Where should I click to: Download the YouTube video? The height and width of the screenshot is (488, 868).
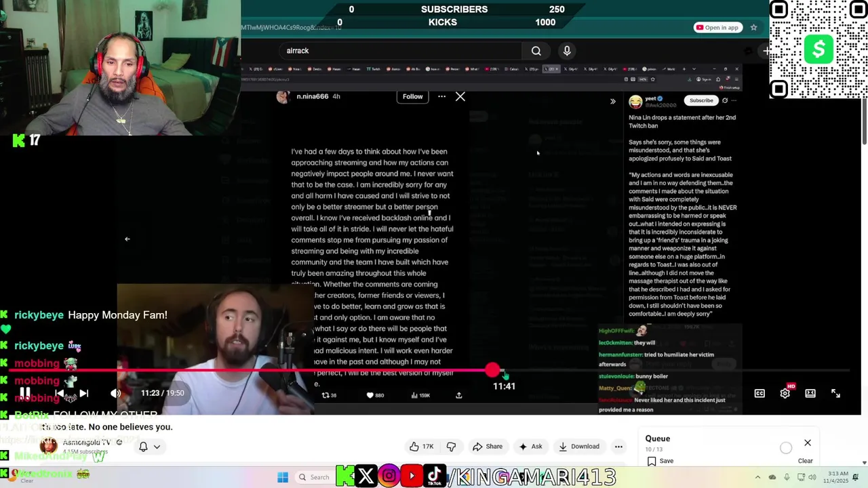point(579,447)
